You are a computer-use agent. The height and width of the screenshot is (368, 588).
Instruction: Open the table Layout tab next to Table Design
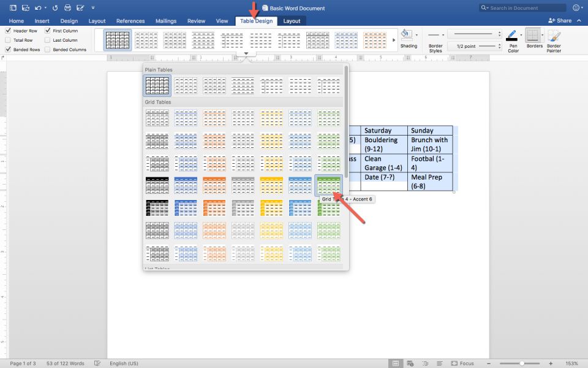pyautogui.click(x=292, y=21)
